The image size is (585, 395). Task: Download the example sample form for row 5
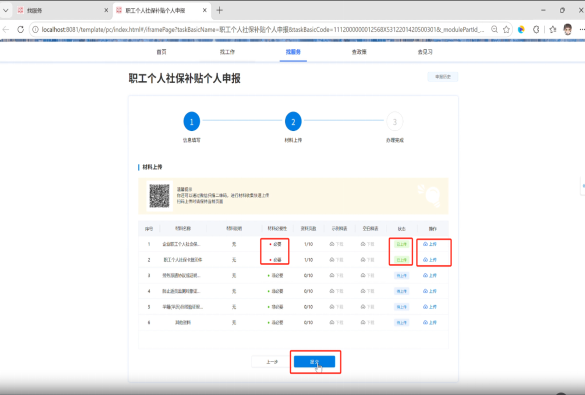click(336, 307)
